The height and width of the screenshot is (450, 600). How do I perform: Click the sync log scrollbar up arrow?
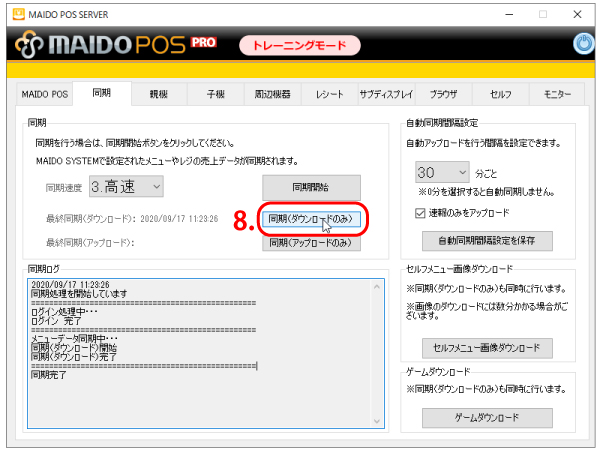point(377,287)
